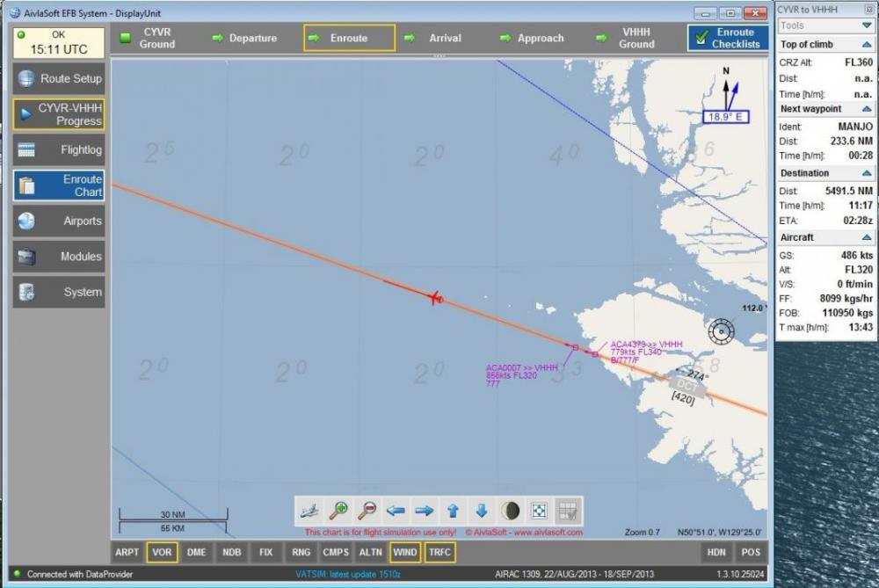Switch to the Arrival phase
This screenshot has width=879, height=588.
click(x=445, y=38)
